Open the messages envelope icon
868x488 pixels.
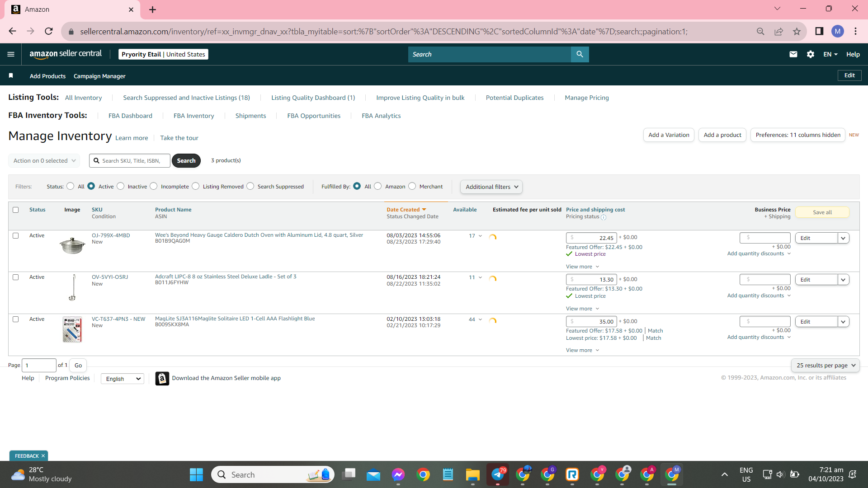[793, 54]
